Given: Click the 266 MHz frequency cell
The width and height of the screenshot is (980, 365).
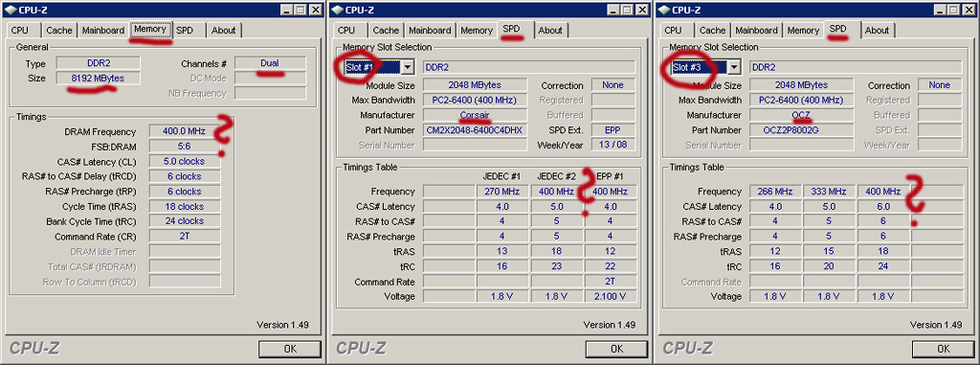Looking at the screenshot, I should click(775, 192).
